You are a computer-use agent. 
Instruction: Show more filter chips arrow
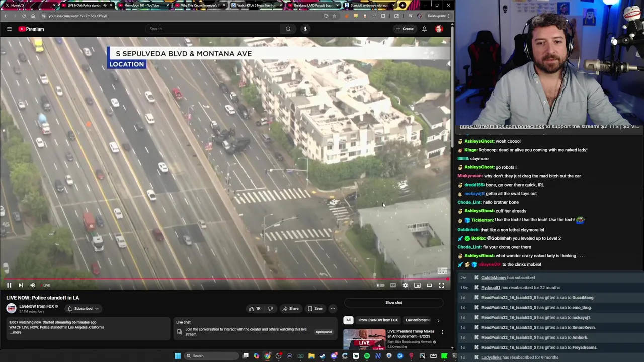click(438, 320)
